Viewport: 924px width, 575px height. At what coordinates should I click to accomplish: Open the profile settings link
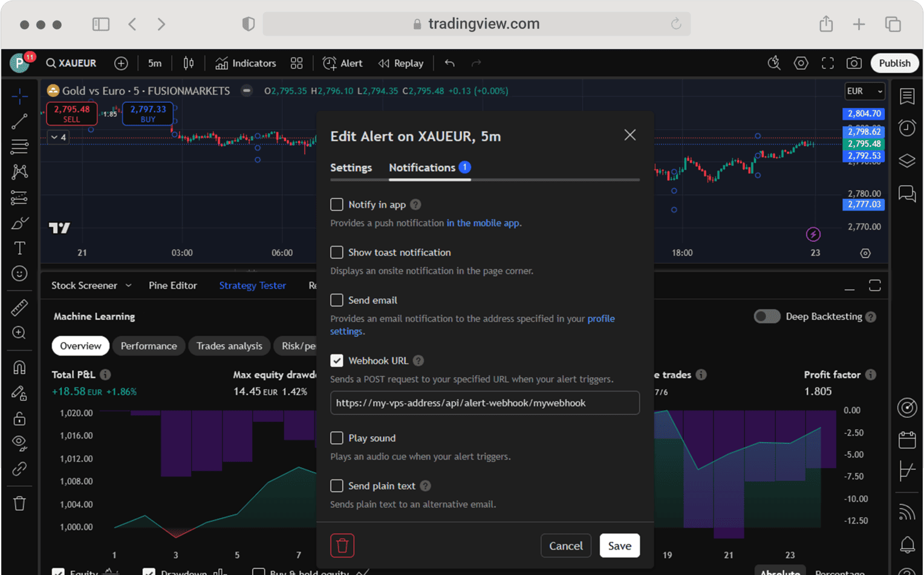coord(600,319)
